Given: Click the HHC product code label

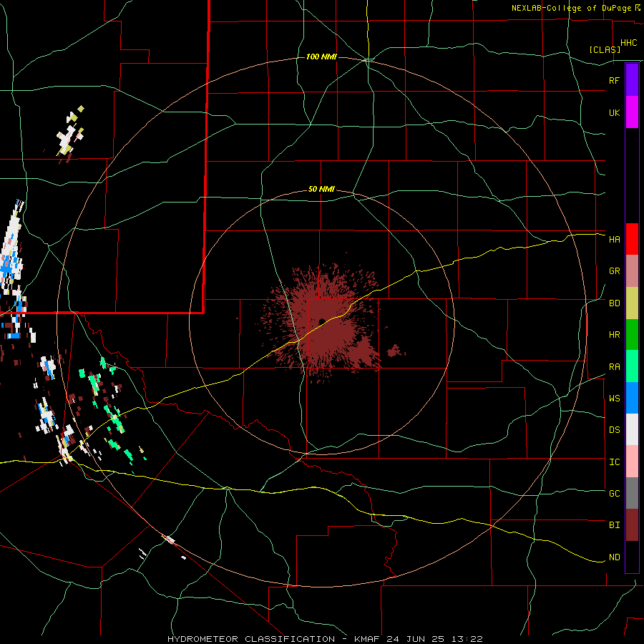Looking at the screenshot, I should tap(628, 43).
